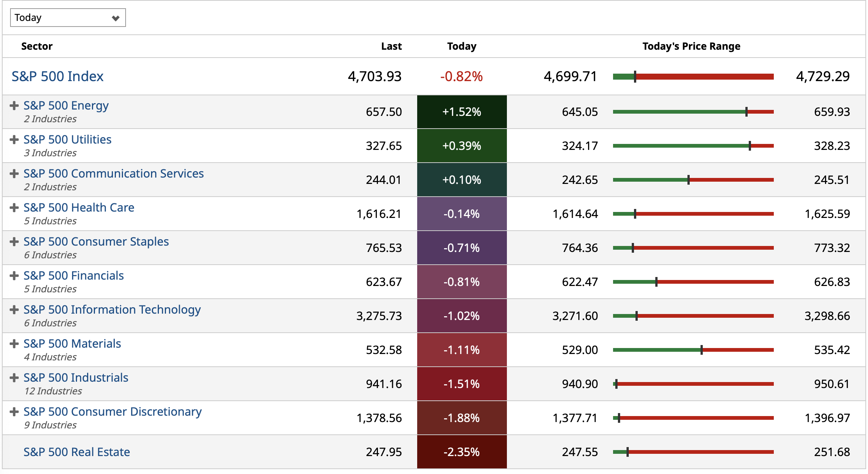Sort by the Sector column header

pos(37,46)
